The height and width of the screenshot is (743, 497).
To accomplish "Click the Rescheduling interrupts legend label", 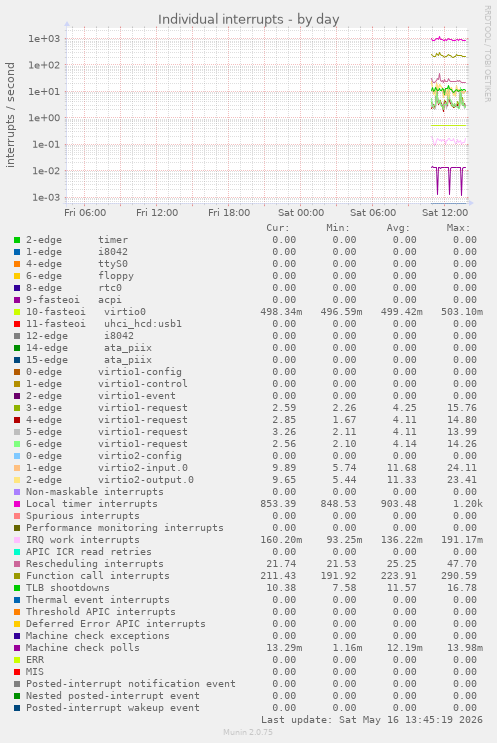I will tap(94, 564).
